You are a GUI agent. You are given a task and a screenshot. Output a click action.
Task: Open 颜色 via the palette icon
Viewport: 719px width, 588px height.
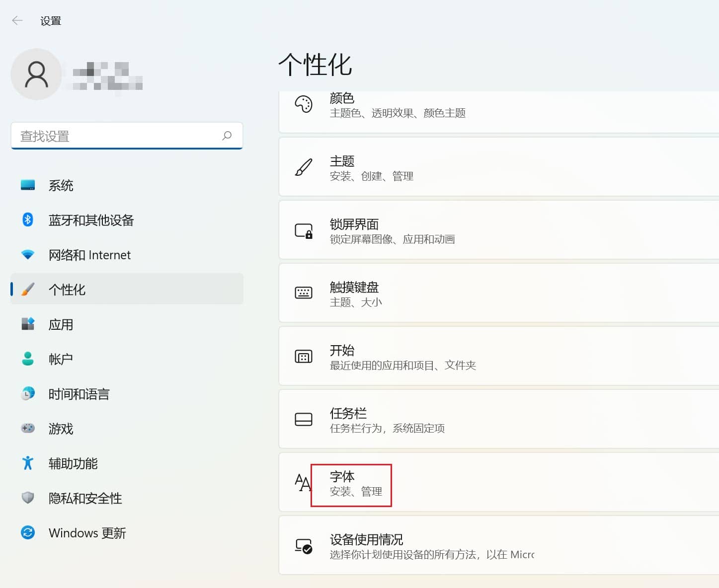pos(304,104)
